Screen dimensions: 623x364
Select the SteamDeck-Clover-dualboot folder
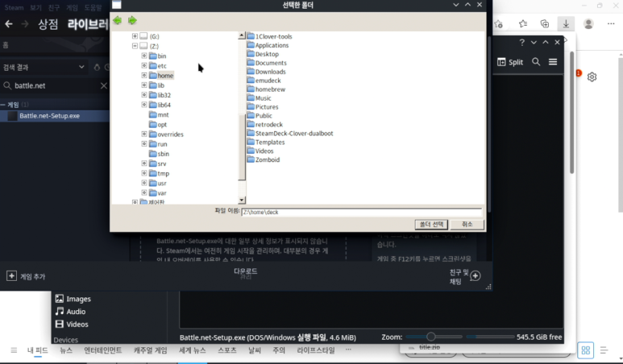click(290, 133)
